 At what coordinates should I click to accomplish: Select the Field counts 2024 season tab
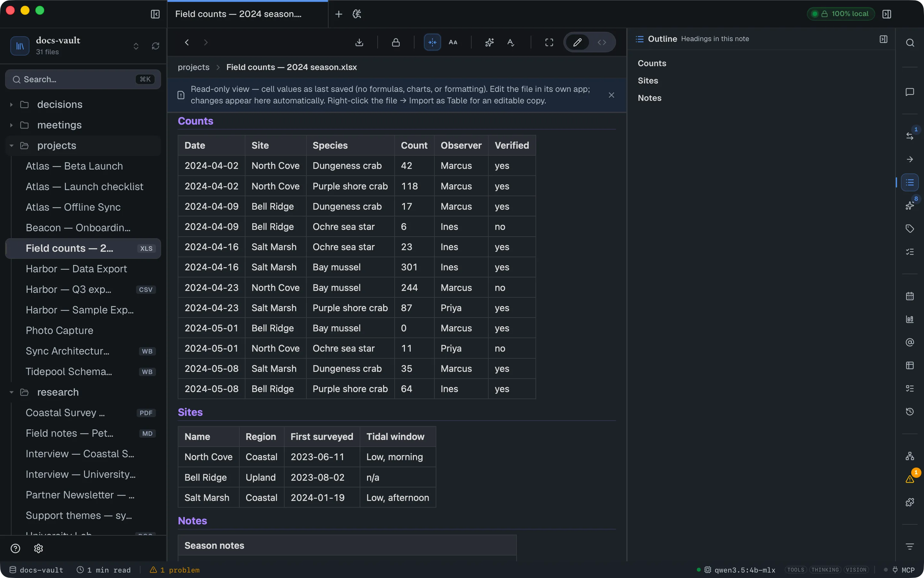pos(247,14)
